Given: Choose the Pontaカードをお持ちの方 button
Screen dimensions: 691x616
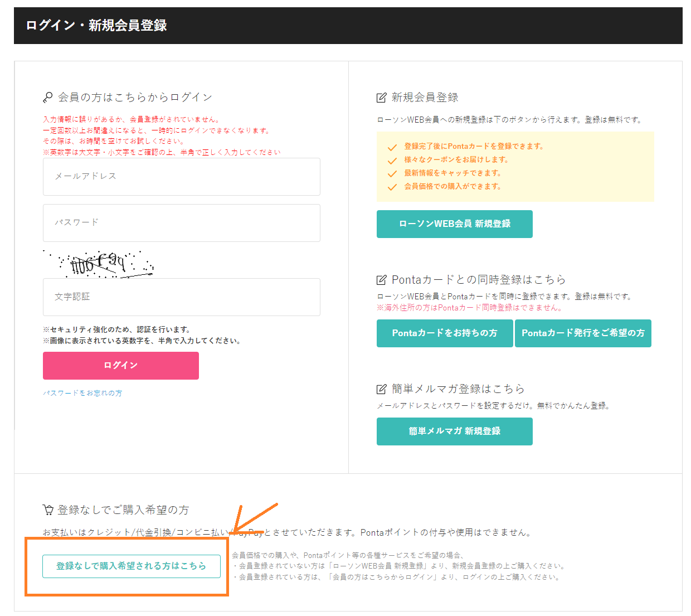Looking at the screenshot, I should click(x=444, y=333).
